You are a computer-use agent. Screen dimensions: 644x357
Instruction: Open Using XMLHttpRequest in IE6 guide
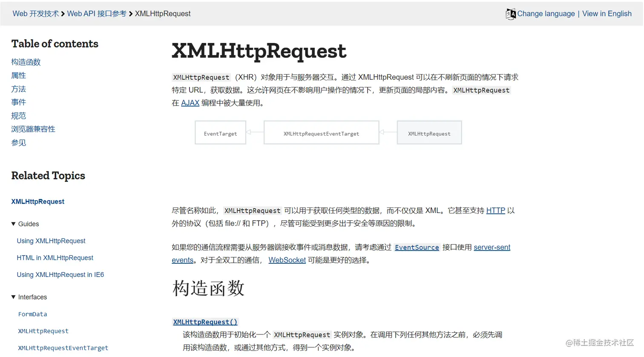[x=60, y=275]
